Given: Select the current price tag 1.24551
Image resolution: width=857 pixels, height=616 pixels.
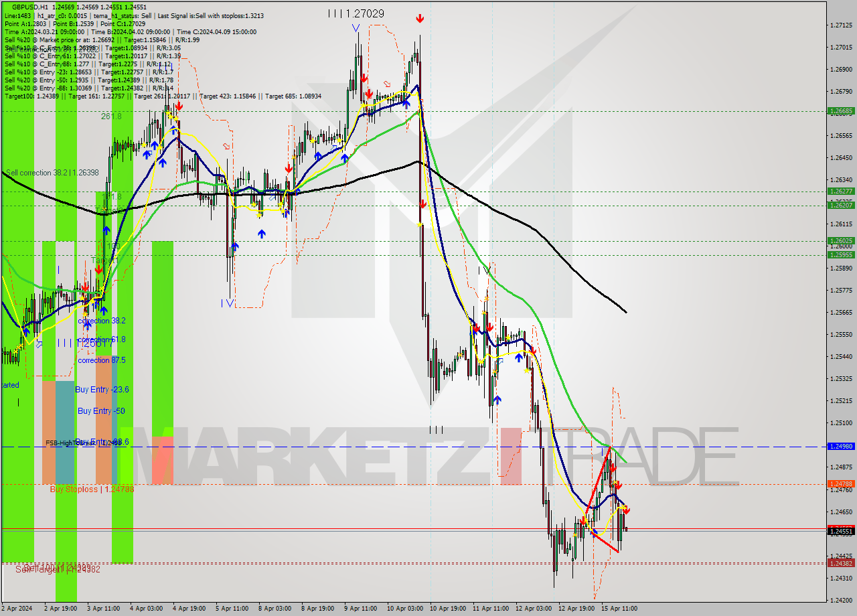Looking at the screenshot, I should 840,532.
